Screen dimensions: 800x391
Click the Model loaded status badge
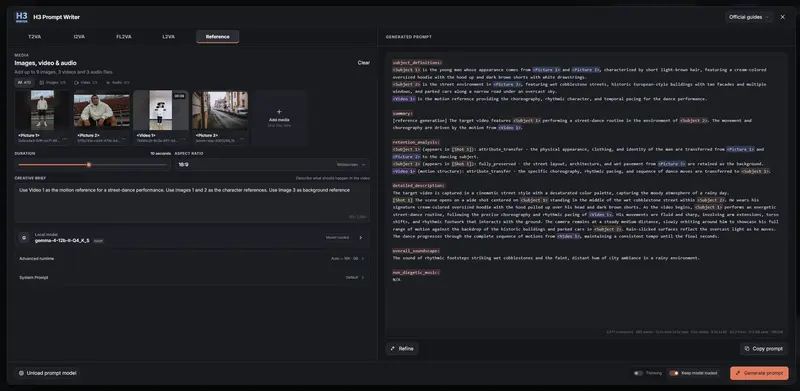(x=337, y=237)
